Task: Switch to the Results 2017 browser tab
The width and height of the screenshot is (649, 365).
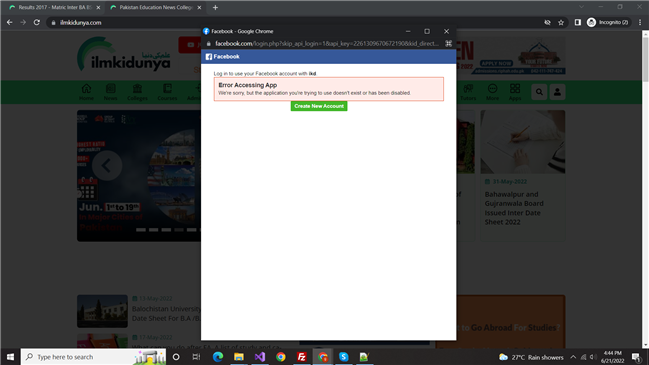Action: click(54, 7)
